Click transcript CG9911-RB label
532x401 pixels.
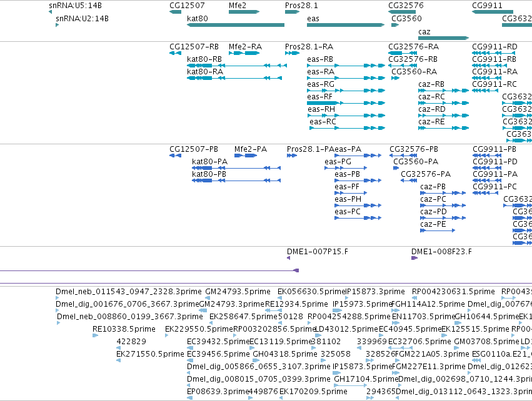coord(494,59)
